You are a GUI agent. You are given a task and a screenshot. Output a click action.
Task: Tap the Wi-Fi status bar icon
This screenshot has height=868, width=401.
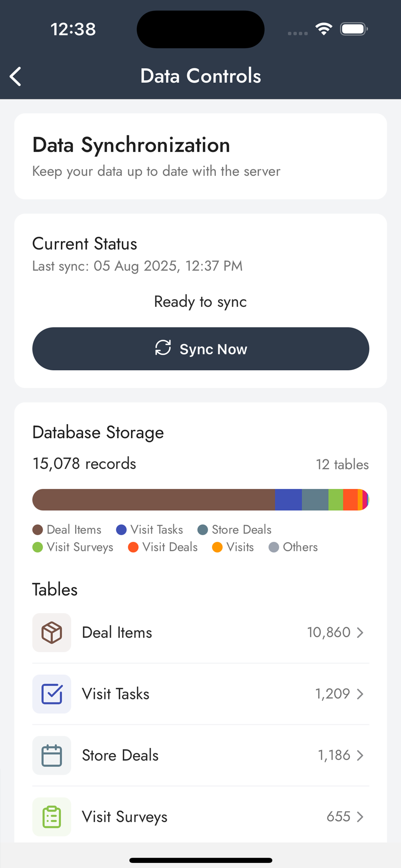click(324, 29)
